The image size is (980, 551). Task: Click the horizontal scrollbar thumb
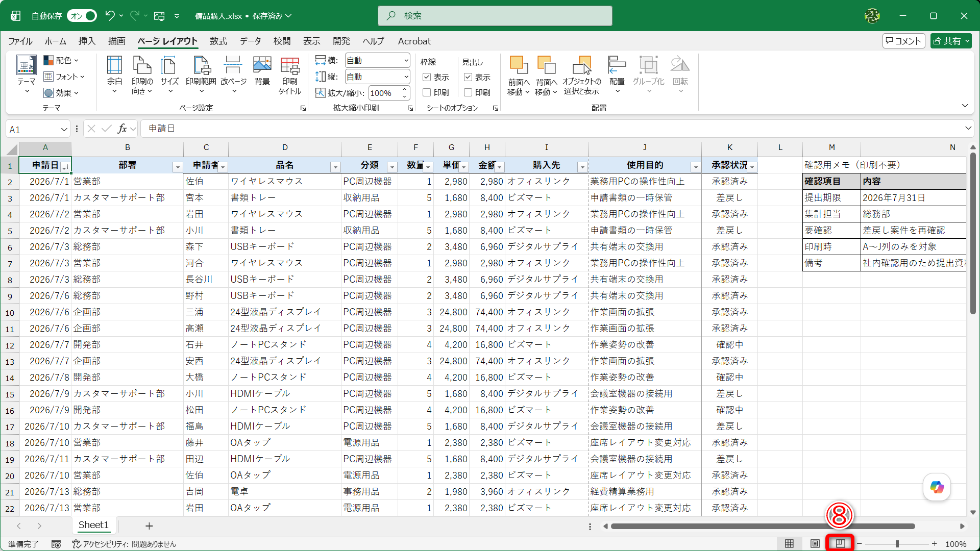coord(763,526)
